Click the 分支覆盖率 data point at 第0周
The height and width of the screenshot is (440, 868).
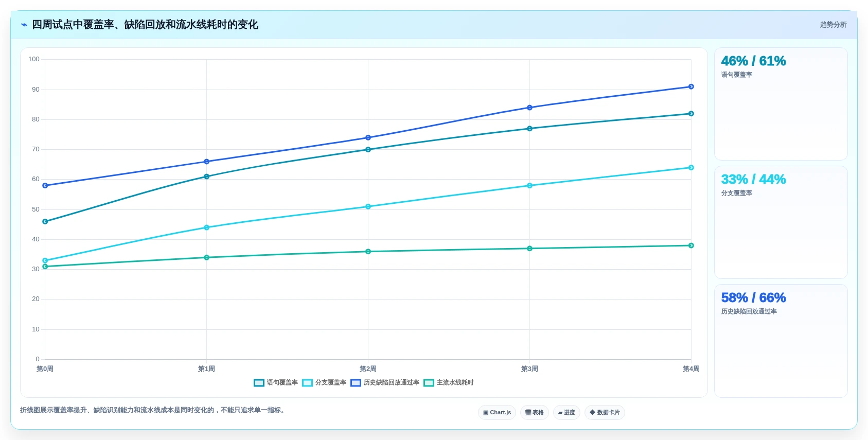[45, 260]
